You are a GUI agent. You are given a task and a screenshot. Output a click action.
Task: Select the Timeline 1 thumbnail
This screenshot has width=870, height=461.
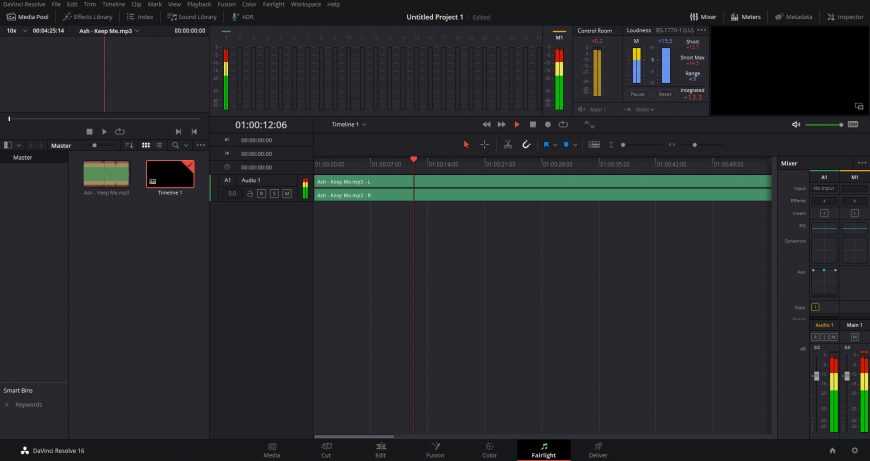point(170,174)
